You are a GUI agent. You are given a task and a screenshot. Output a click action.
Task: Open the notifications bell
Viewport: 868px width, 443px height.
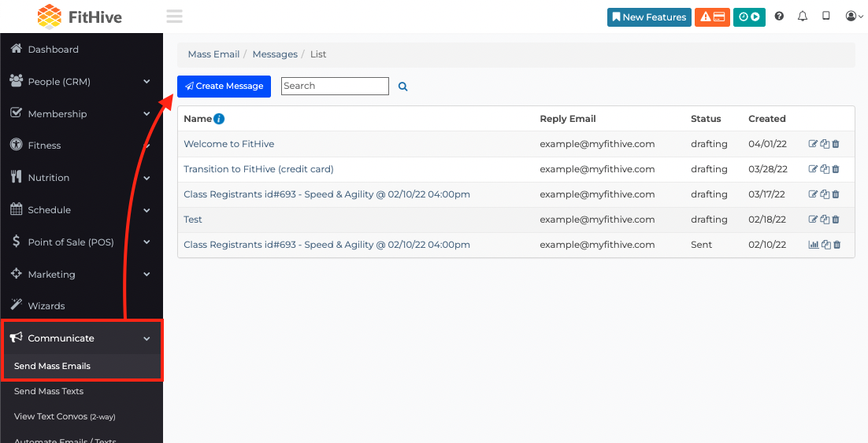tap(802, 17)
